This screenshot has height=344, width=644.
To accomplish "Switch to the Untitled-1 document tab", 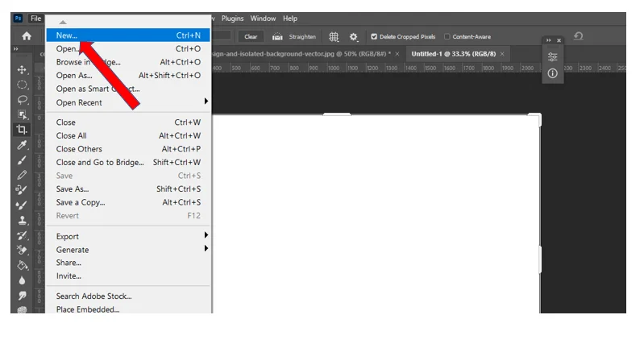I will (454, 54).
